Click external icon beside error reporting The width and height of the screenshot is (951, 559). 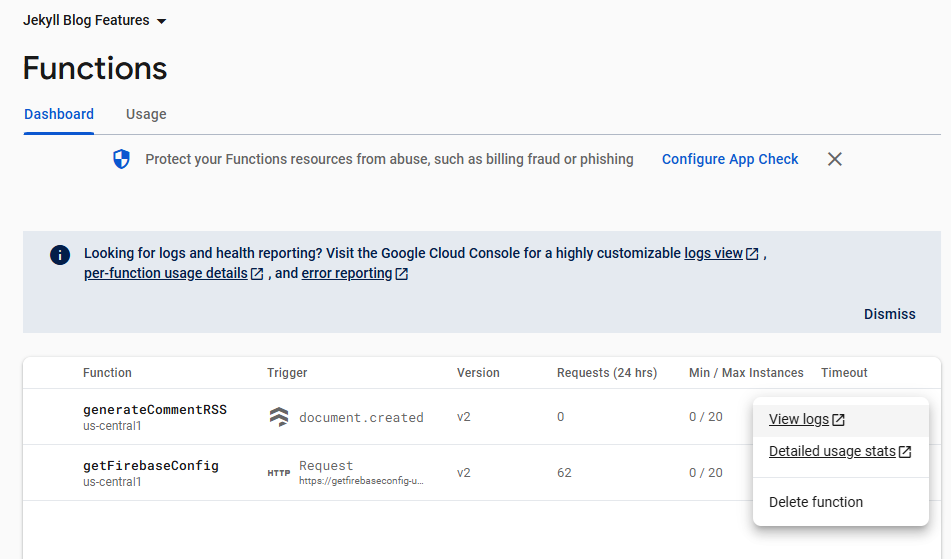click(x=402, y=274)
